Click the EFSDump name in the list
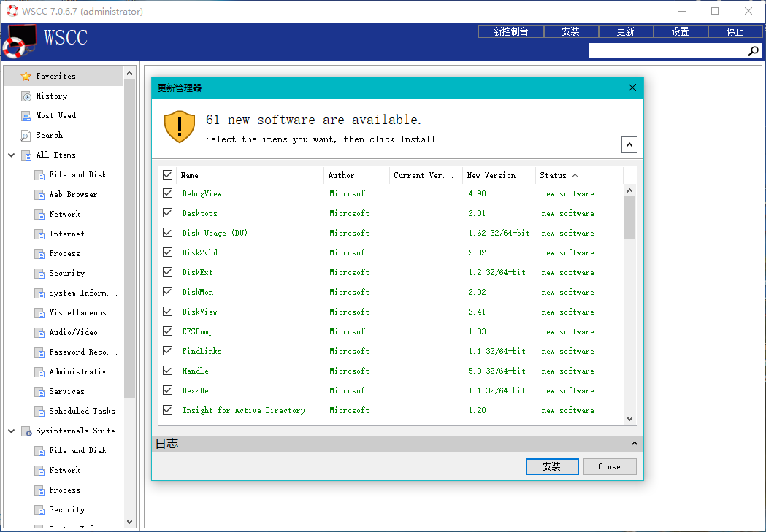Image resolution: width=766 pixels, height=532 pixels. [197, 331]
